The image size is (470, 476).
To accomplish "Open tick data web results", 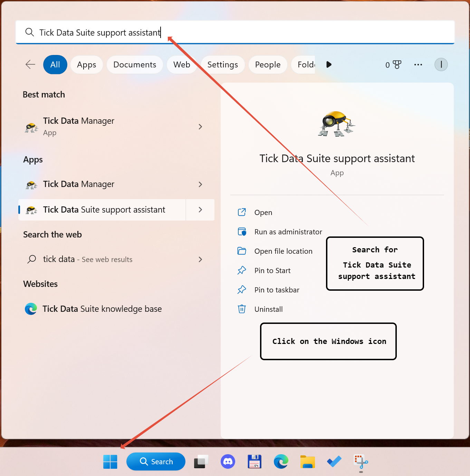I will pos(102,259).
